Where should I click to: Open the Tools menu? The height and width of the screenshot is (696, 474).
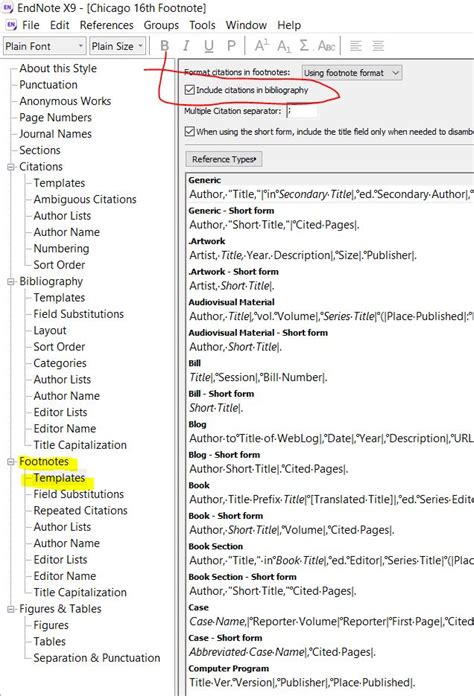(x=202, y=25)
